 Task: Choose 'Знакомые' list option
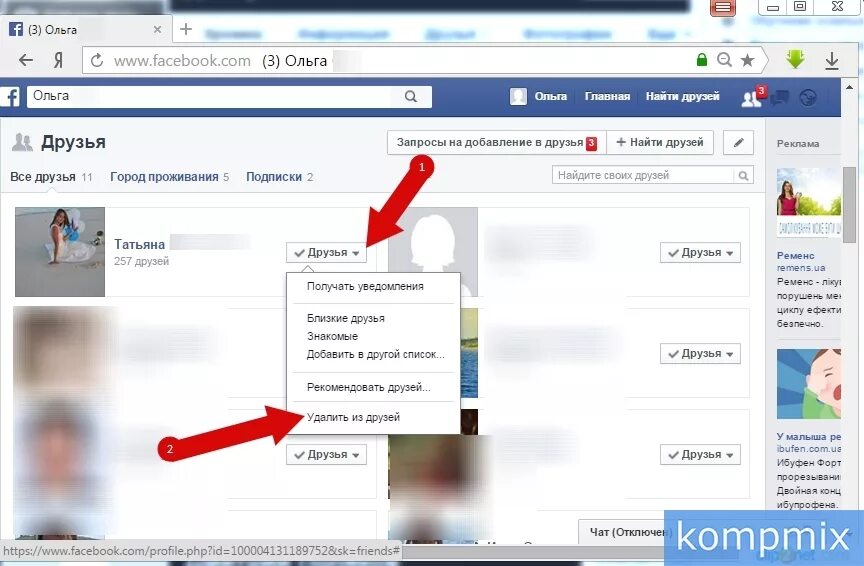(332, 336)
